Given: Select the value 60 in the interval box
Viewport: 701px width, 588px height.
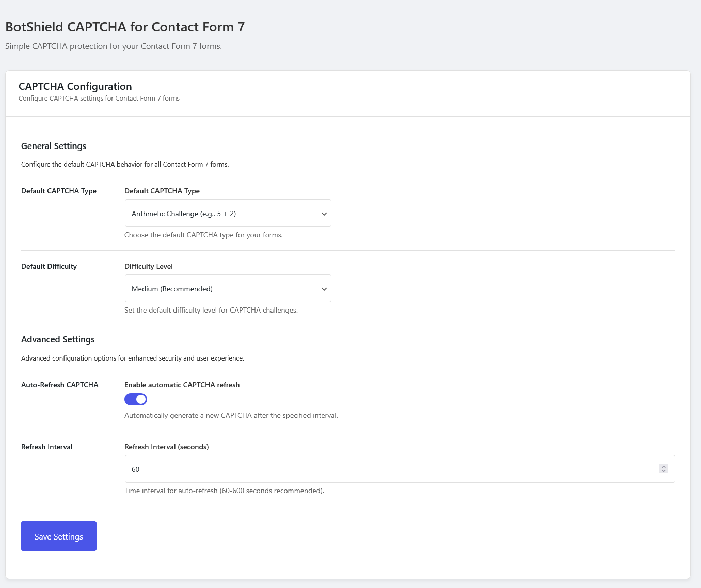Looking at the screenshot, I should click(x=135, y=469).
